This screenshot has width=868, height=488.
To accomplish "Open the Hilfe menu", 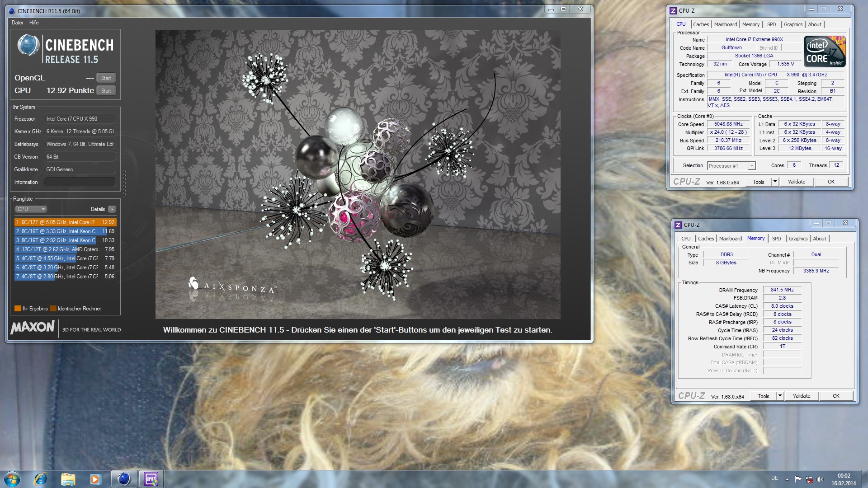I will point(34,23).
